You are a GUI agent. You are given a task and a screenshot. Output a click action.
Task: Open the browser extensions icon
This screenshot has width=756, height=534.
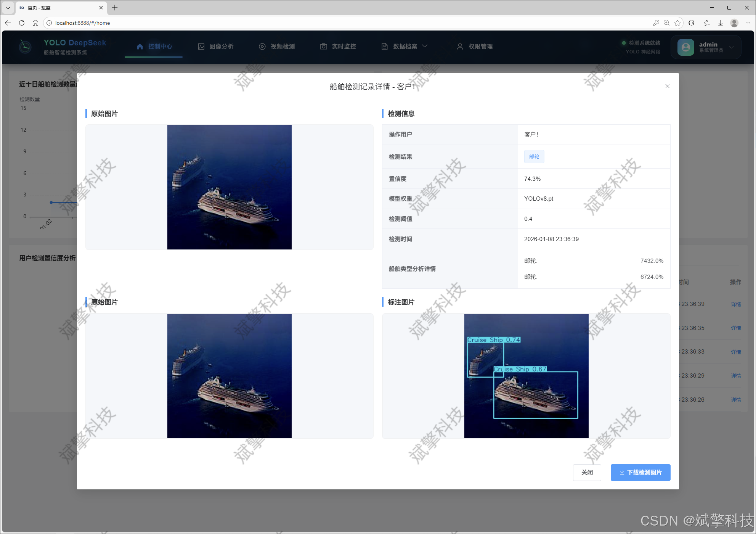click(692, 23)
